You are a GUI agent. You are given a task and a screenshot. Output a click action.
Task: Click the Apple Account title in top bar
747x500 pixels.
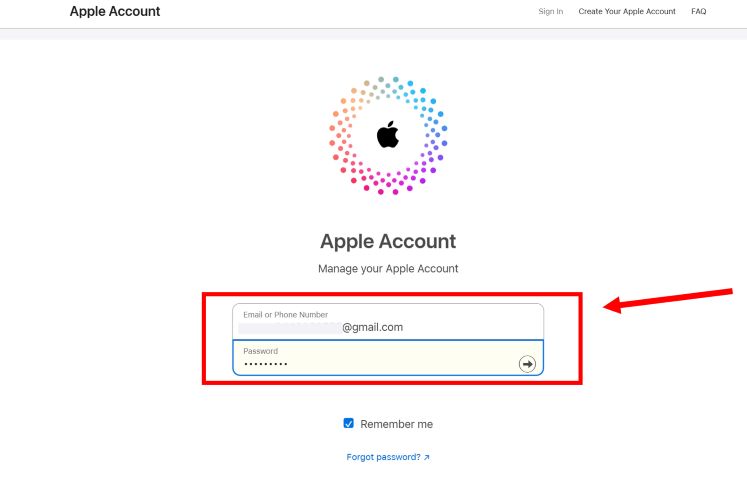[x=115, y=12]
